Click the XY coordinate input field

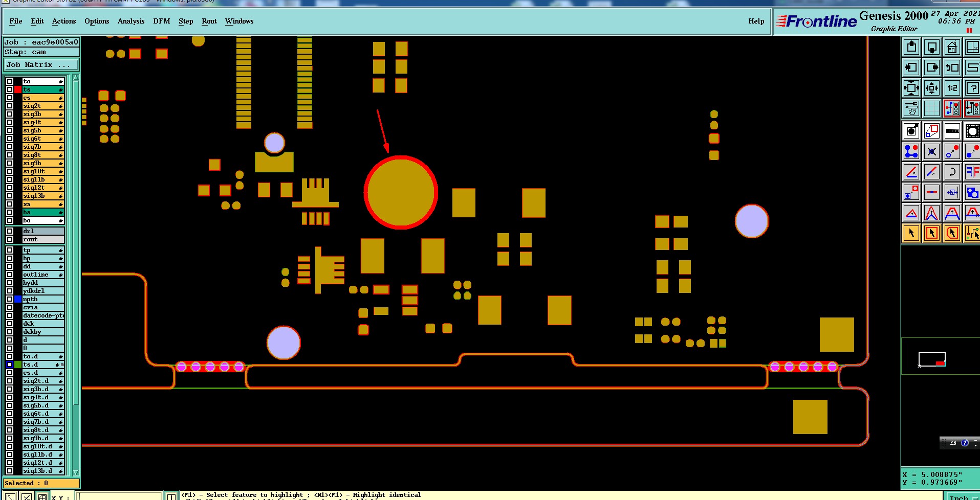(119, 496)
